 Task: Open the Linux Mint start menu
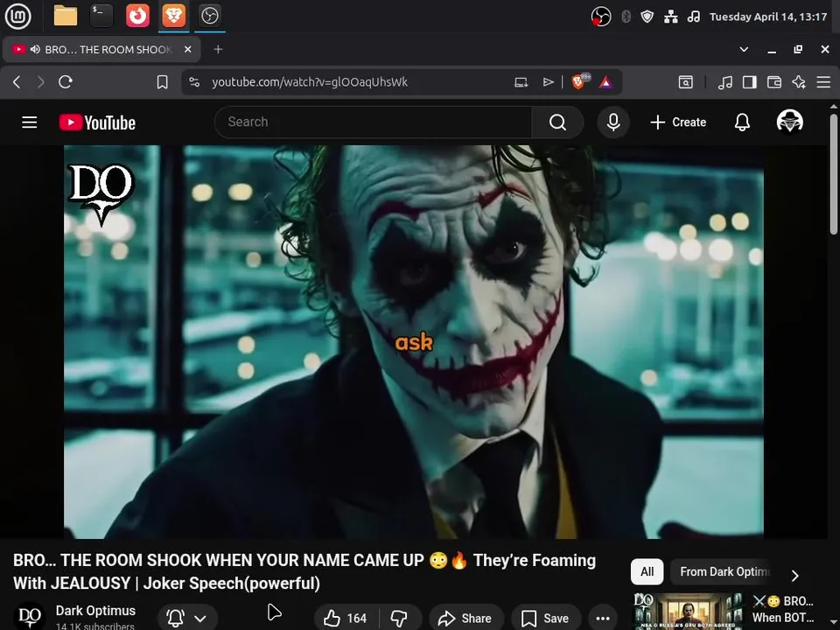[x=17, y=16]
